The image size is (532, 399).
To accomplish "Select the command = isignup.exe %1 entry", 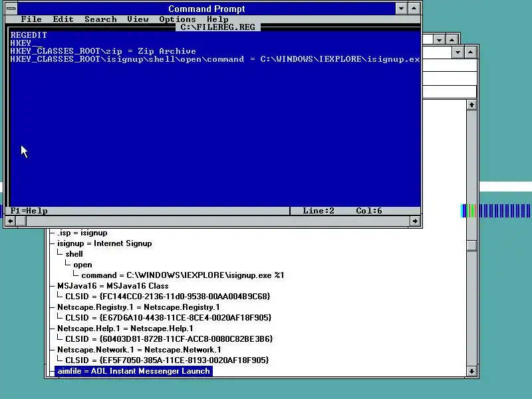I will pos(182,275).
